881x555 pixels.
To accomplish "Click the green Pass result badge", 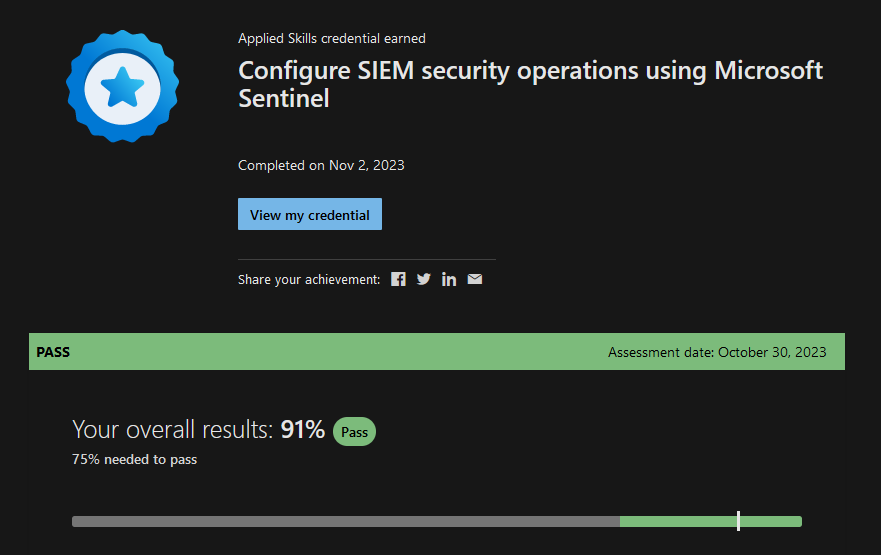I will pos(355,432).
